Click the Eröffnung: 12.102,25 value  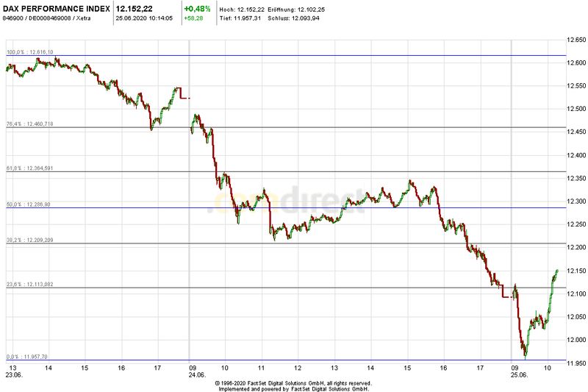pyautogui.click(x=296, y=10)
